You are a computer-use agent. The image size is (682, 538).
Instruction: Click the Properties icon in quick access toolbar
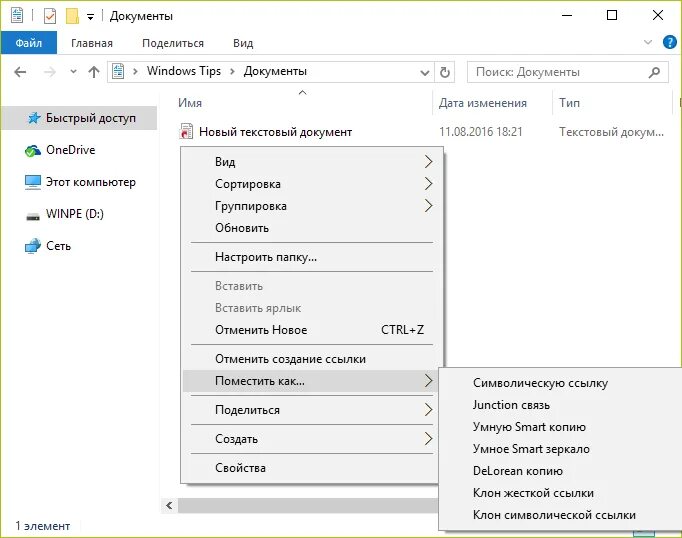point(50,16)
